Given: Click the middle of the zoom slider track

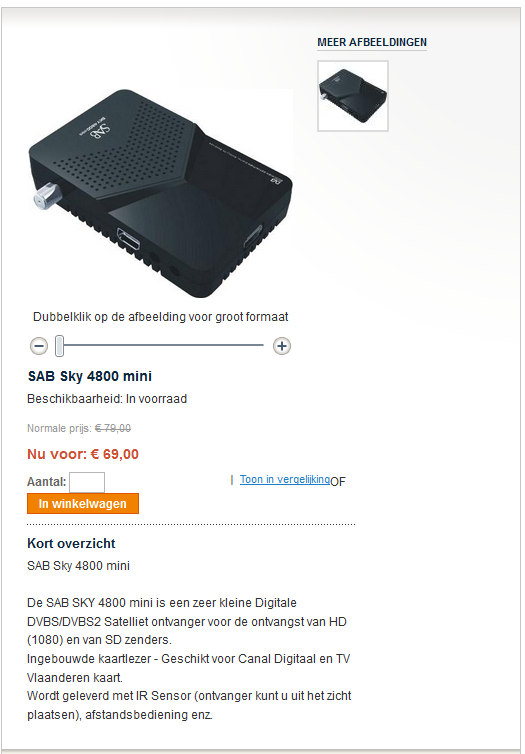Looking at the screenshot, I should [160, 345].
